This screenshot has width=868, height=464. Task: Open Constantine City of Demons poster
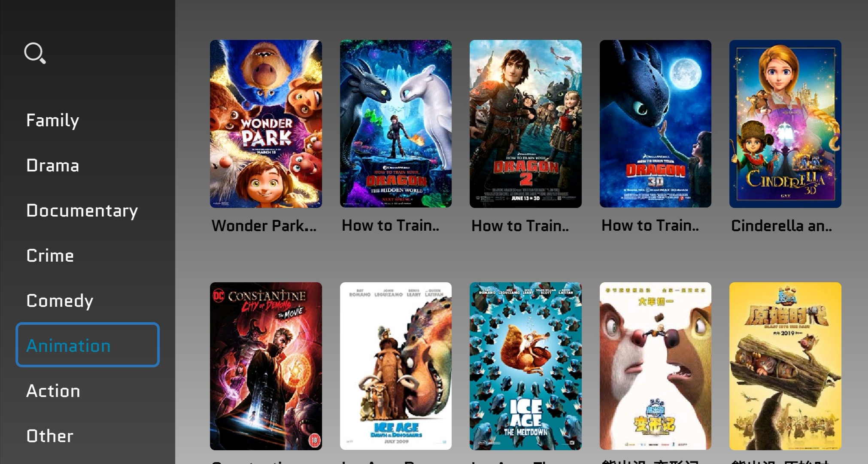point(266,366)
